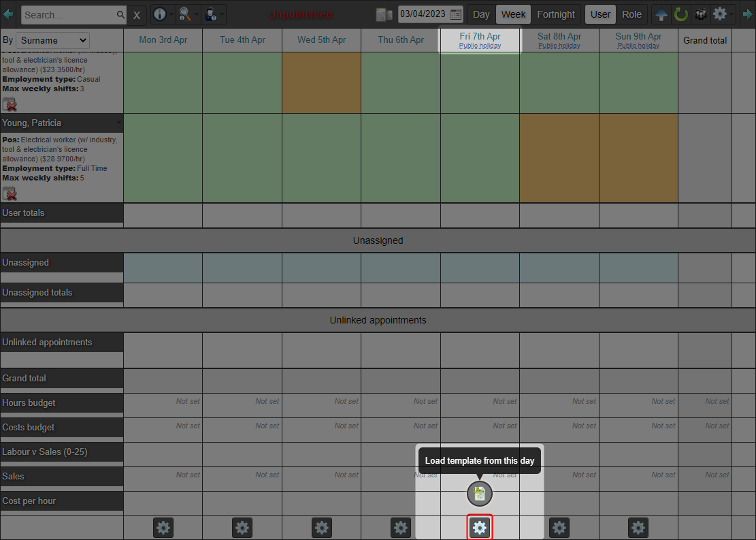Go to previous week with left arrow

point(8,14)
